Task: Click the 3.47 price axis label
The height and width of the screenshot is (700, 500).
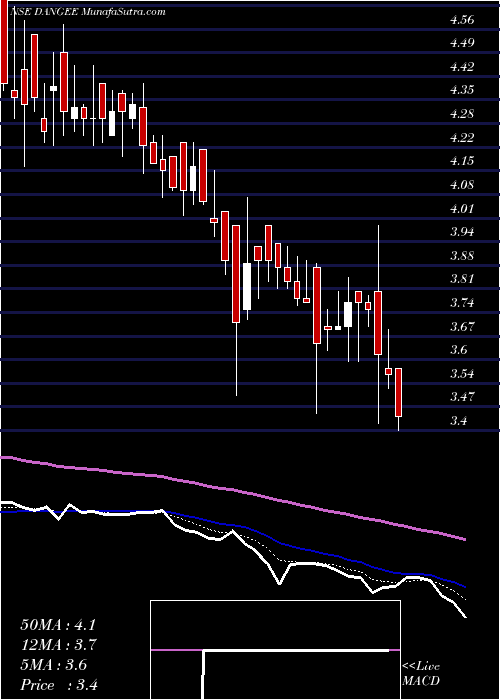Action: click(462, 396)
